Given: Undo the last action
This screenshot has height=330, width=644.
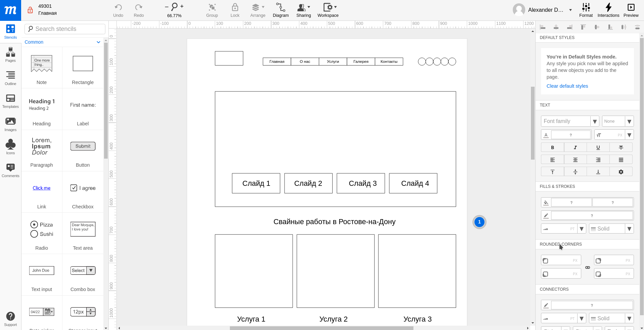Looking at the screenshot, I should pos(118,10).
